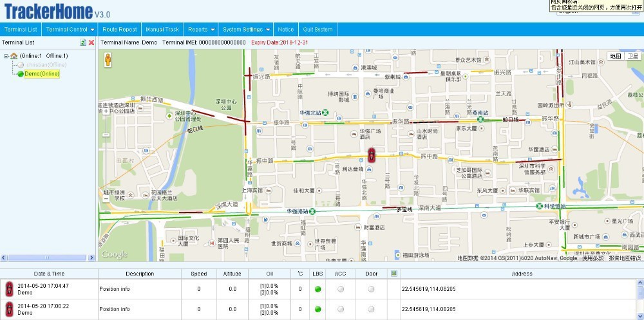Viewport: 644px width, 320px height.
Task: Click ACC indicator in the 17:04:47 row
Action: pos(341,289)
